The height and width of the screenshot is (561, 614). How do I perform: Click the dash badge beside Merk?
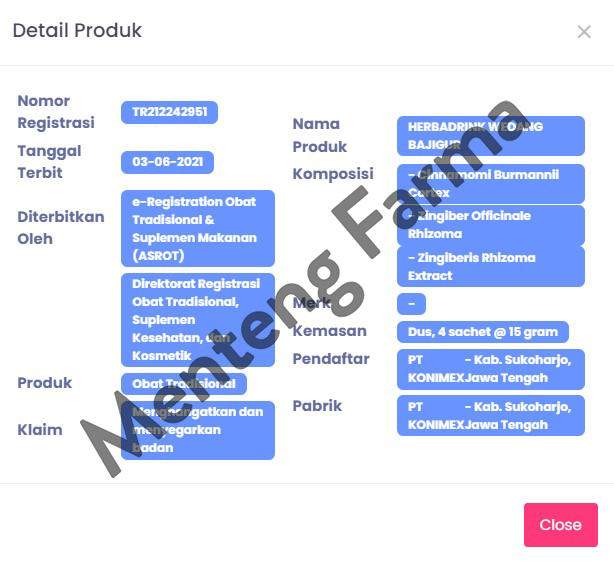tap(411, 304)
